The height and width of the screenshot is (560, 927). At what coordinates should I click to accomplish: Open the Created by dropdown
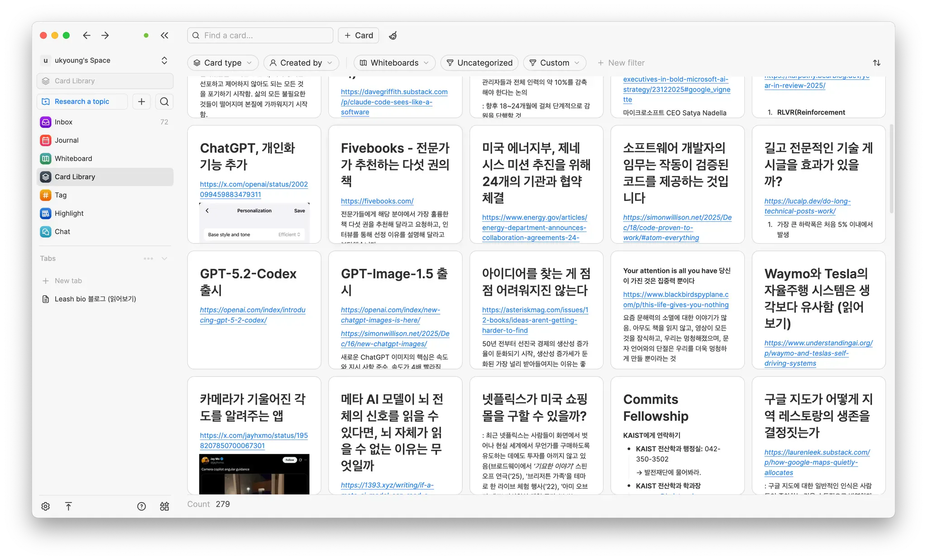[x=301, y=62]
